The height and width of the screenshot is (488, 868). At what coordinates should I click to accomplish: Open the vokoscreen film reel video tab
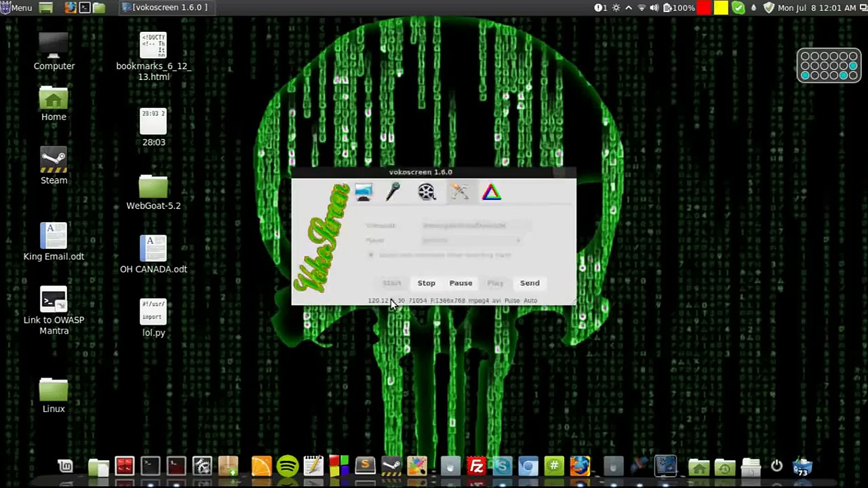[x=427, y=192]
